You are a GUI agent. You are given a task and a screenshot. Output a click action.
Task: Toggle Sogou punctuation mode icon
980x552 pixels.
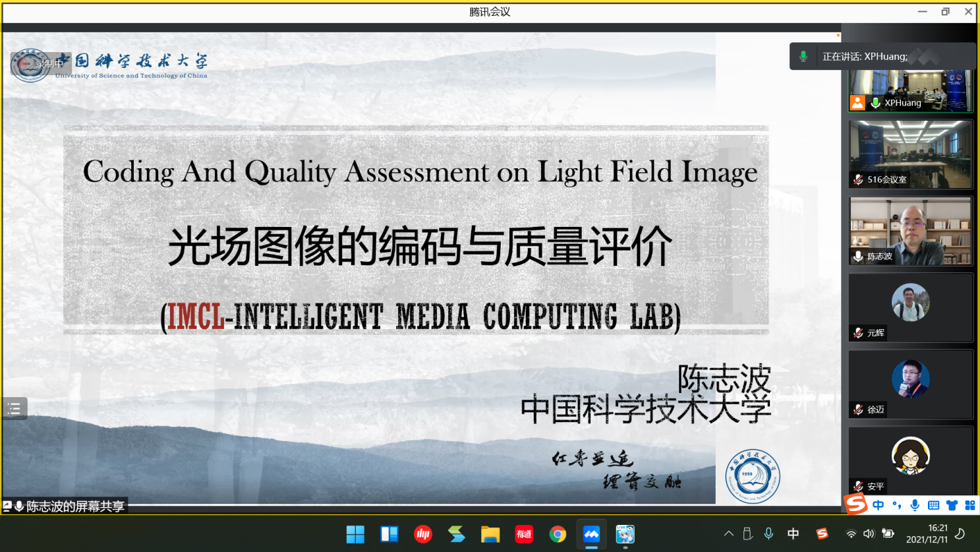pos(897,505)
